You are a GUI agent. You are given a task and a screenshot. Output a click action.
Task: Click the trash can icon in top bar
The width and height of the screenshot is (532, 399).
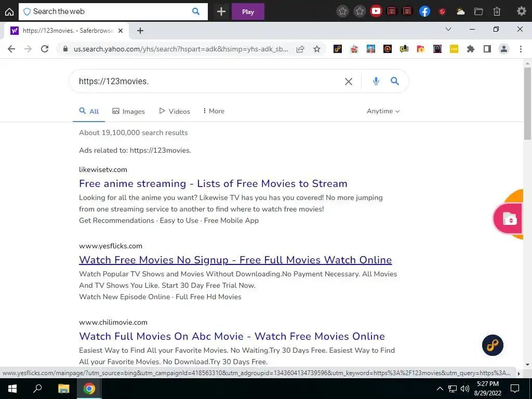[x=497, y=11]
